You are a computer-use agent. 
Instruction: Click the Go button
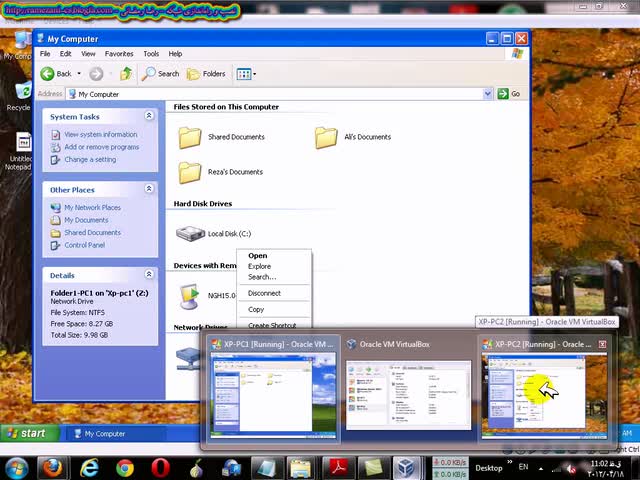pos(509,94)
